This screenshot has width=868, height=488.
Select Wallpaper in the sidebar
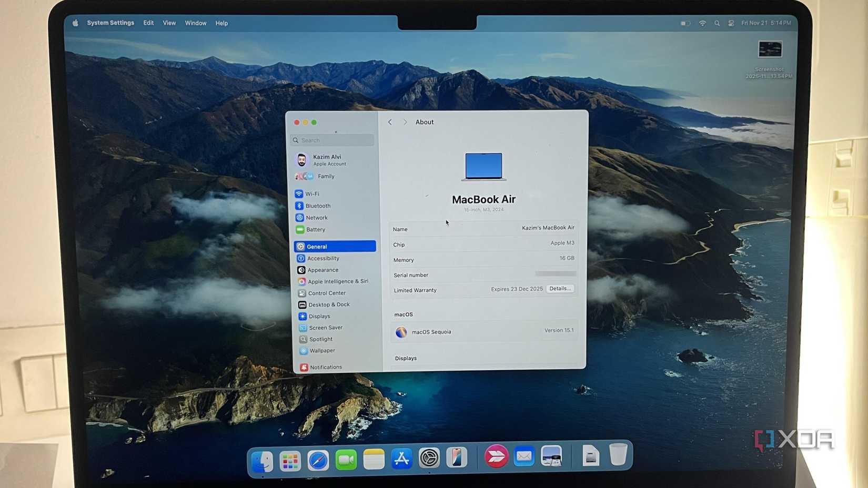[x=321, y=350]
